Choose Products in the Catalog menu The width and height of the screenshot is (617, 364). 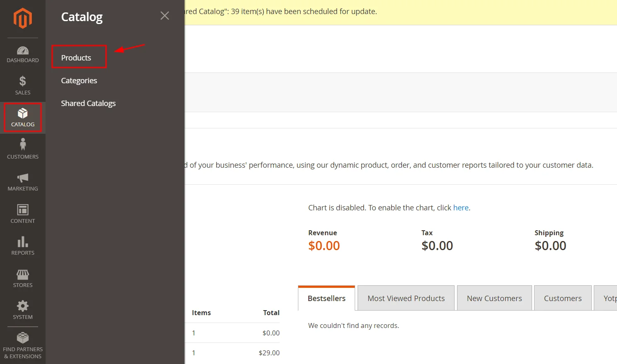point(76,58)
